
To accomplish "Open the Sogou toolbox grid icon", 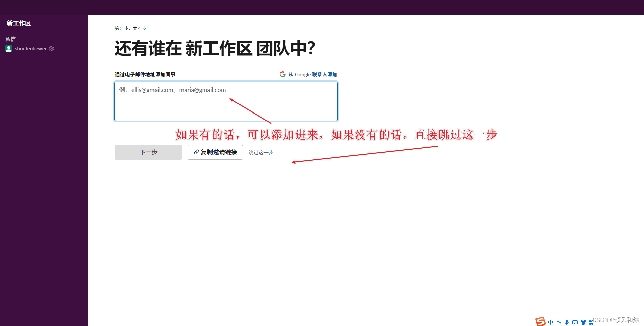I will click(591, 322).
